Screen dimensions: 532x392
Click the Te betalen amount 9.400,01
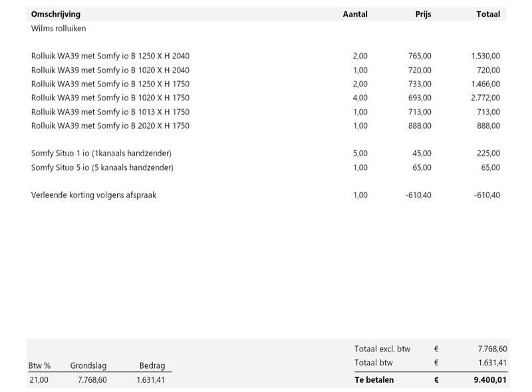click(x=490, y=380)
